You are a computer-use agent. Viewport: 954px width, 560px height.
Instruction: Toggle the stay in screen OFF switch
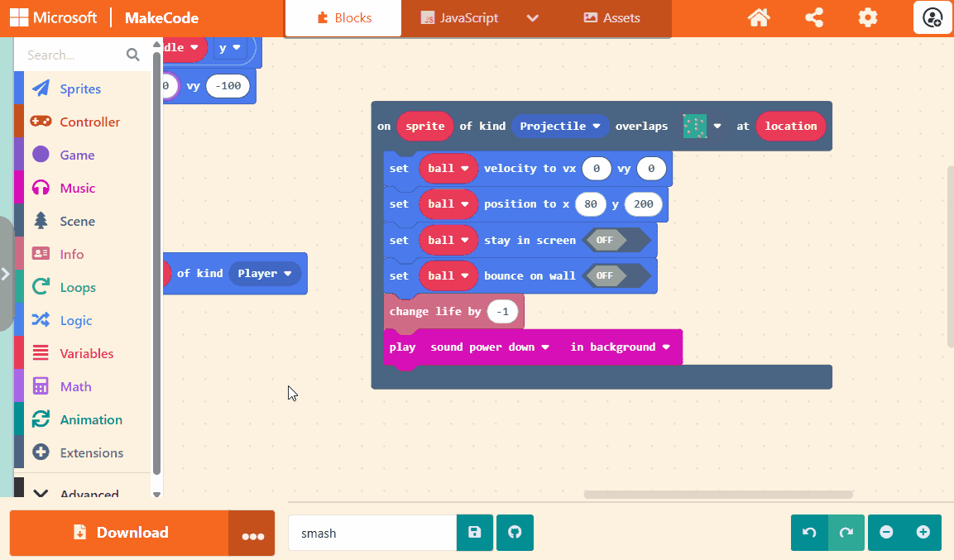(616, 241)
